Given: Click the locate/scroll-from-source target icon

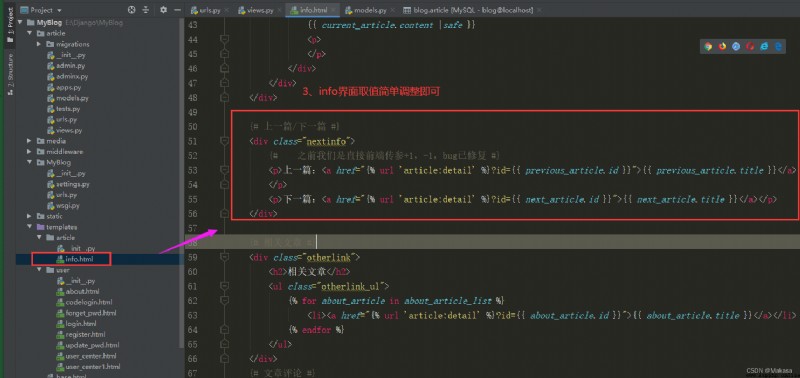Looking at the screenshot, I should pos(132,10).
